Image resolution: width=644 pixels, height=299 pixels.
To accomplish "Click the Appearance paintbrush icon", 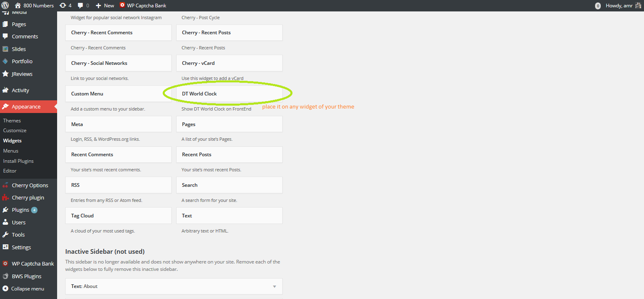I will click(x=5, y=106).
